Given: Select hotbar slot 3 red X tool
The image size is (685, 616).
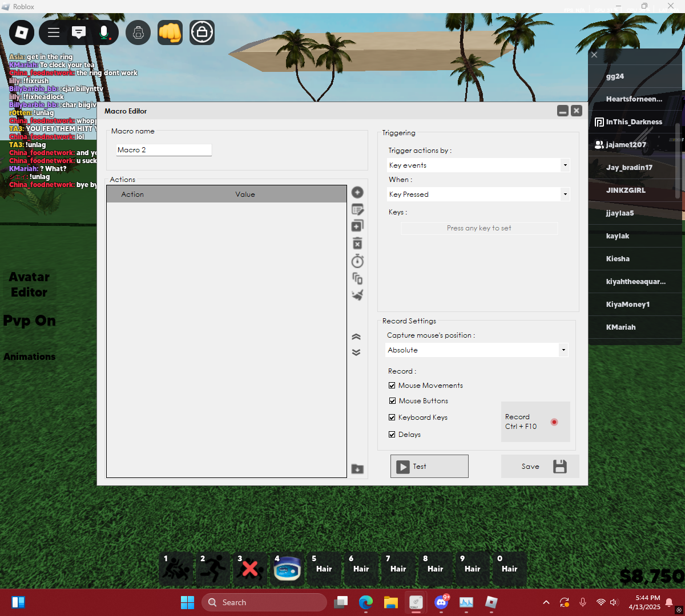Looking at the screenshot, I should click(250, 569).
